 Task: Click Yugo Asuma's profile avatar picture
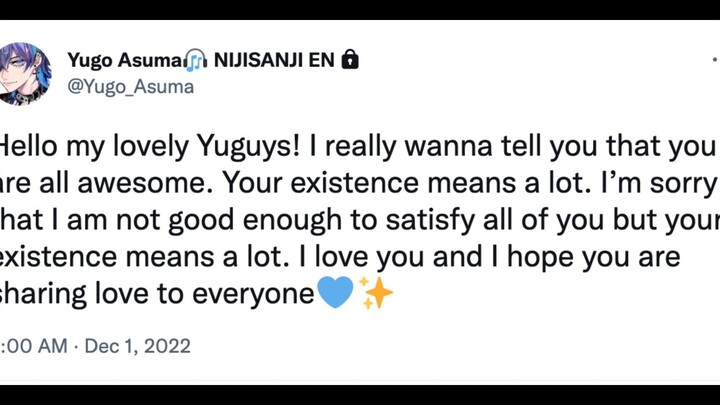(24, 72)
